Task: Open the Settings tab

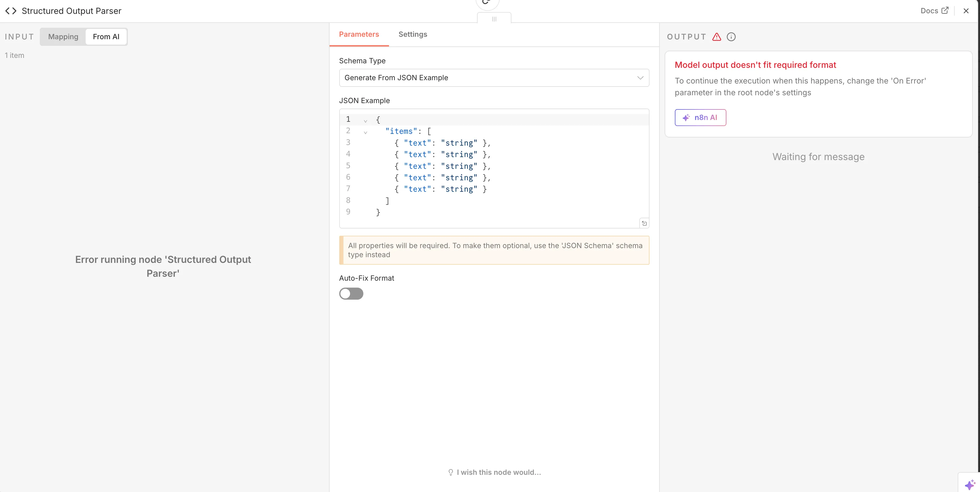Action: pyautogui.click(x=413, y=34)
